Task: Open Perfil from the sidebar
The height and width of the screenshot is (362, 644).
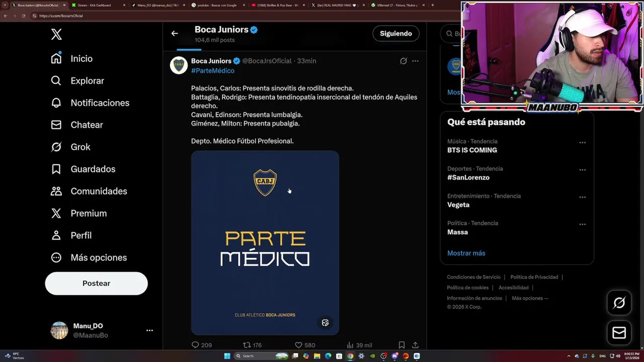Action: pos(71,235)
